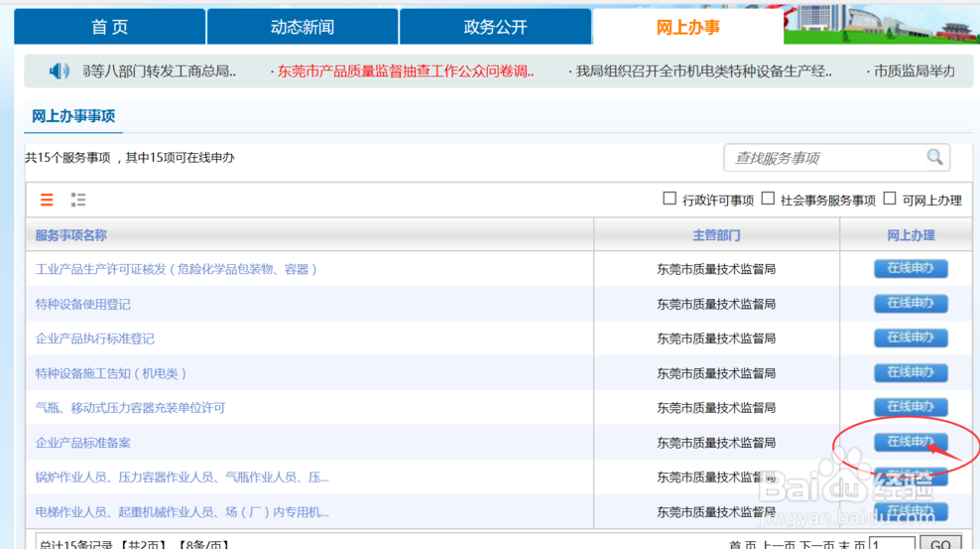
Task: Click 东莞市质量技术监督局 in 特种设备使用登记 row
Action: click(716, 305)
